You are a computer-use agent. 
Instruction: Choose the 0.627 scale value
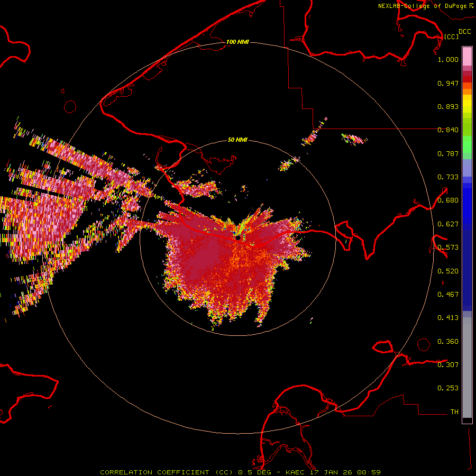[448, 224]
